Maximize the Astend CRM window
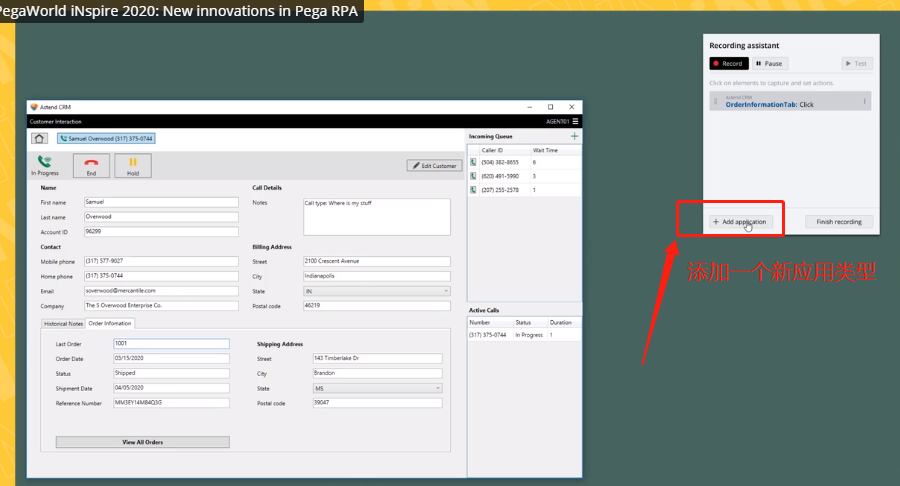 click(x=550, y=107)
